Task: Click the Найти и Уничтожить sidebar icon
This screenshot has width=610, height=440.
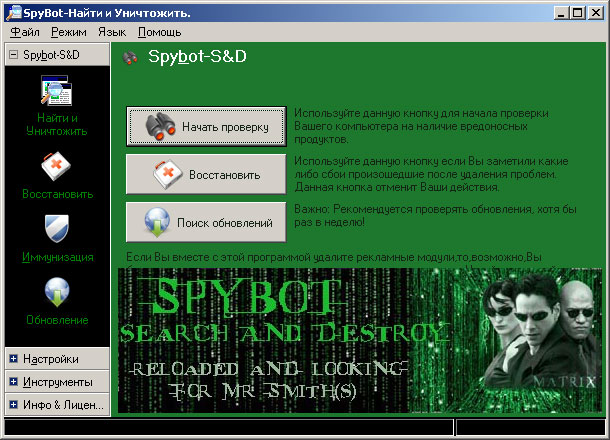Action: 56,91
